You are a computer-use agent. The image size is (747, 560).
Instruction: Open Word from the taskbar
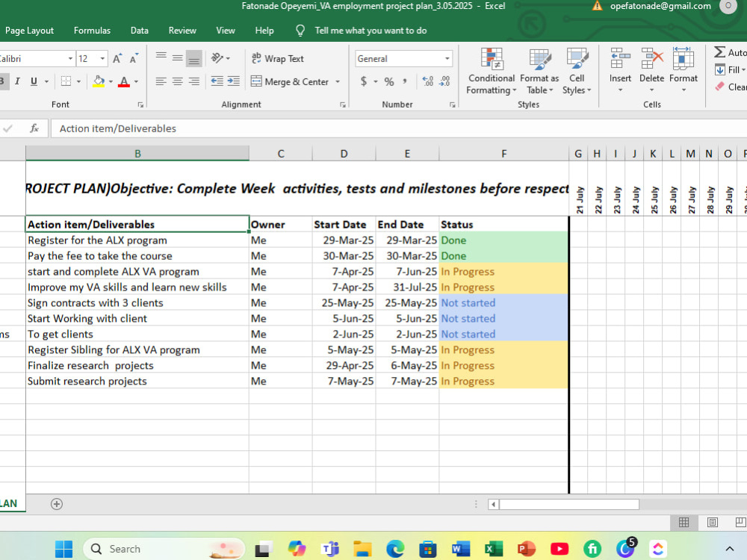(x=460, y=549)
